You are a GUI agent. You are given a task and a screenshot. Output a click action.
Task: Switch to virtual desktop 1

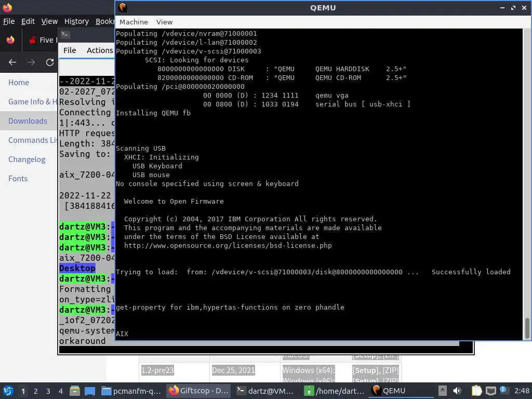point(23,391)
